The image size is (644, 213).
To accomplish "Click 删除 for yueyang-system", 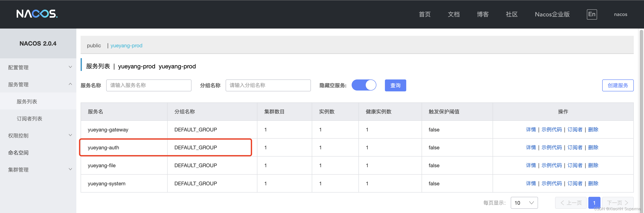I will point(593,183).
